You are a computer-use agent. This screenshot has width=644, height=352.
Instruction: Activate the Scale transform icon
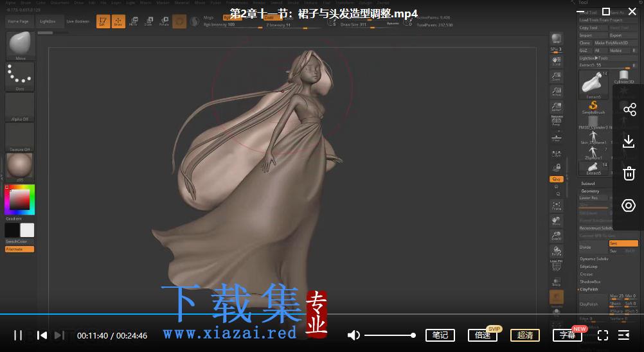148,21
